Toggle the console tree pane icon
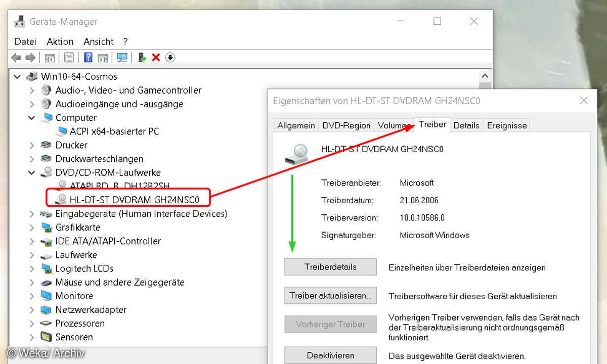The height and width of the screenshot is (364, 607). pyautogui.click(x=50, y=58)
